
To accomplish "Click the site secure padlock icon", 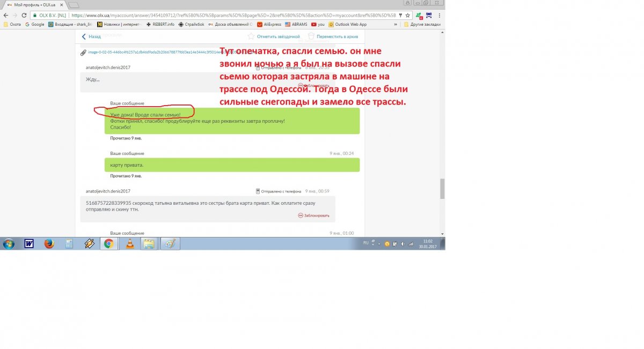I will [x=35, y=16].
